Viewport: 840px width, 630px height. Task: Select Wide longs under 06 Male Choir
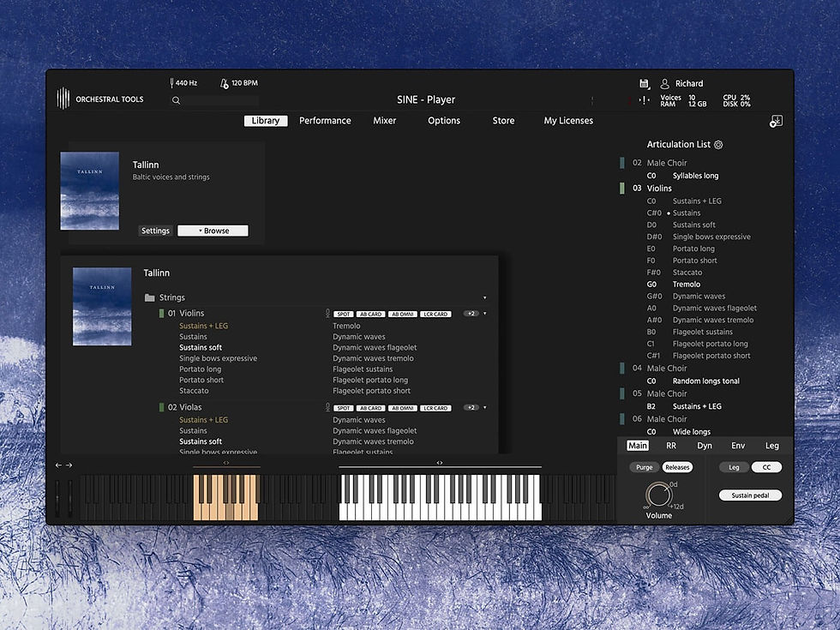tap(692, 432)
